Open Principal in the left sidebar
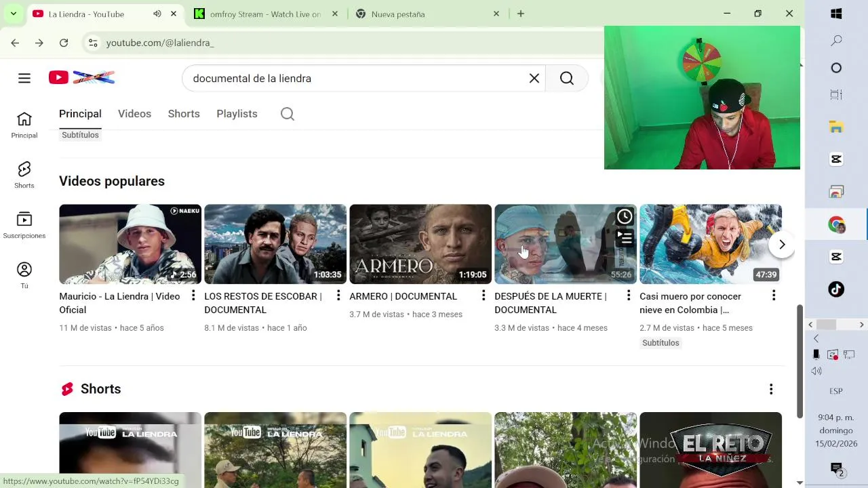 click(24, 125)
